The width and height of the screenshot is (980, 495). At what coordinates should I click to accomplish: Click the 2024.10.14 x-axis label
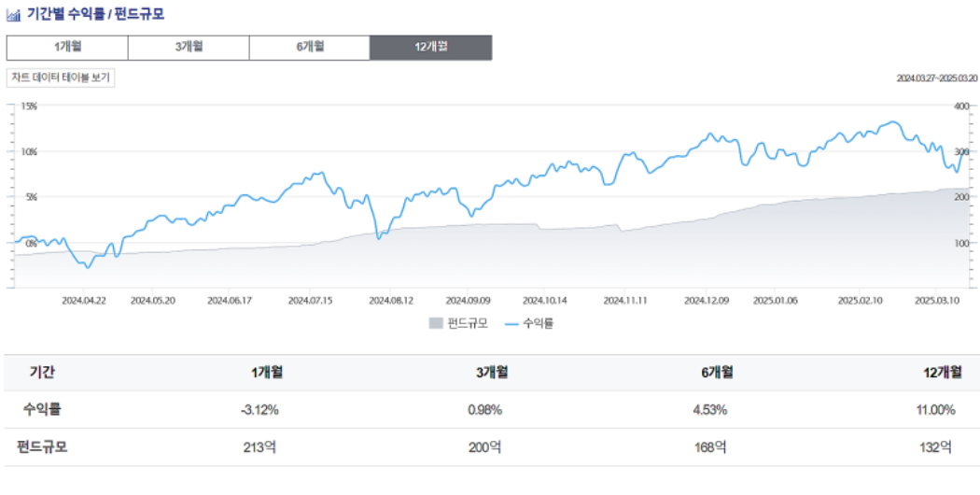[545, 301]
